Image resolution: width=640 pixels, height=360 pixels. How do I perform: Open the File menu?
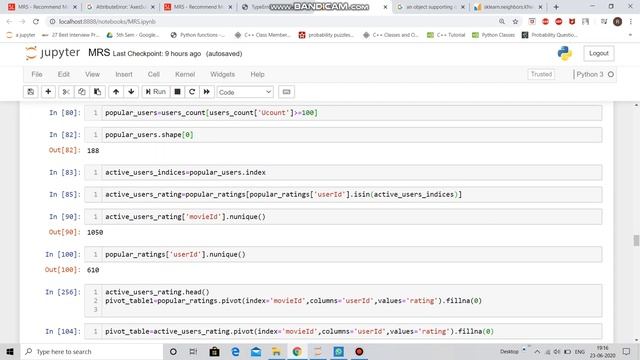pyautogui.click(x=37, y=74)
